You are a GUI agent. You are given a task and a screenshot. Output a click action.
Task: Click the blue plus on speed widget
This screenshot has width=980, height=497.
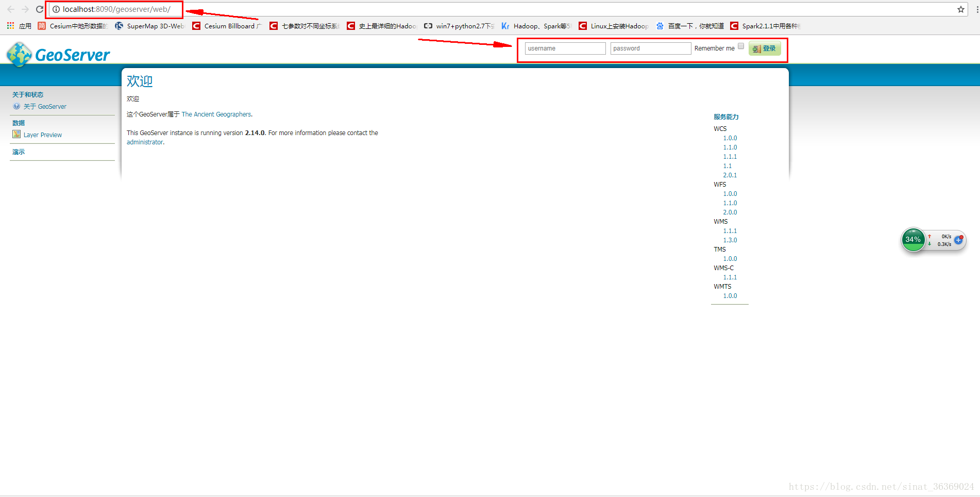pyautogui.click(x=958, y=240)
